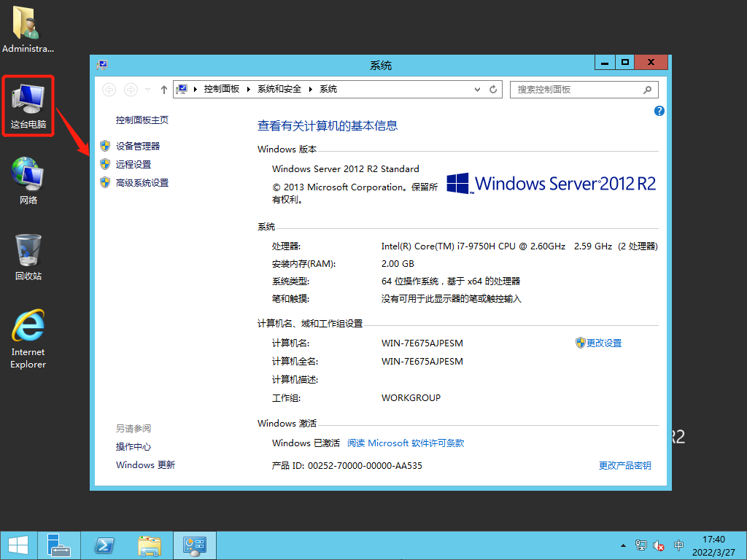Click Windows Server 2012 R2 Standard text
This screenshot has height=560, width=747.
(x=345, y=168)
